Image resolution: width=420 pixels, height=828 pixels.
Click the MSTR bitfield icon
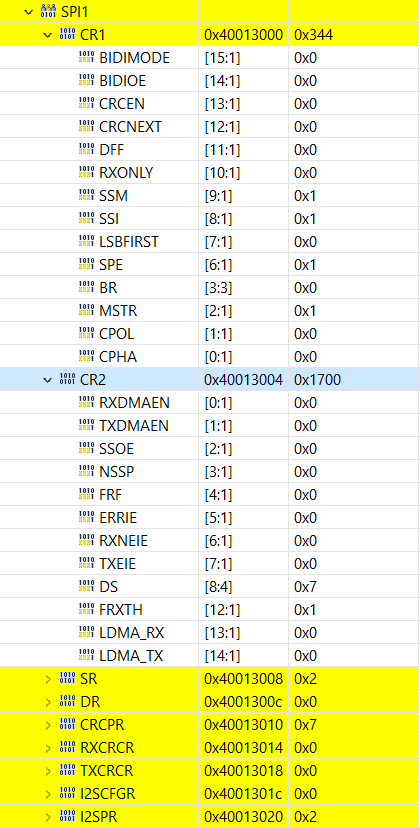[x=86, y=311]
